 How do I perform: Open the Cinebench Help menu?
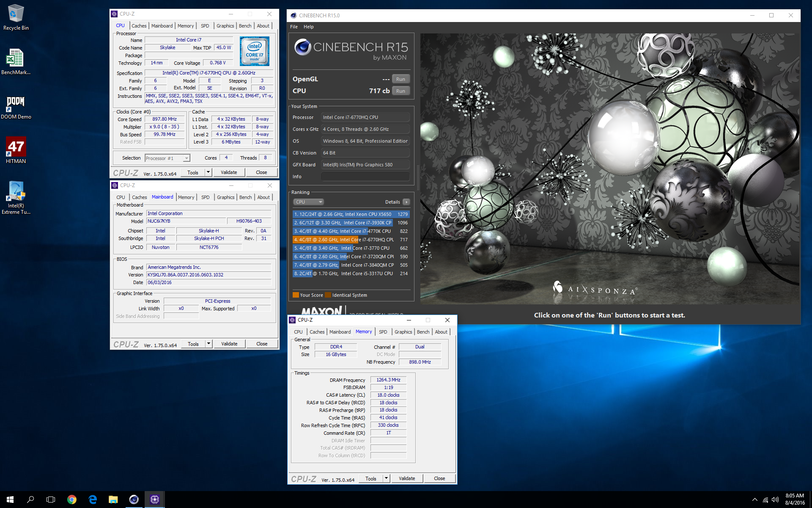coord(309,27)
